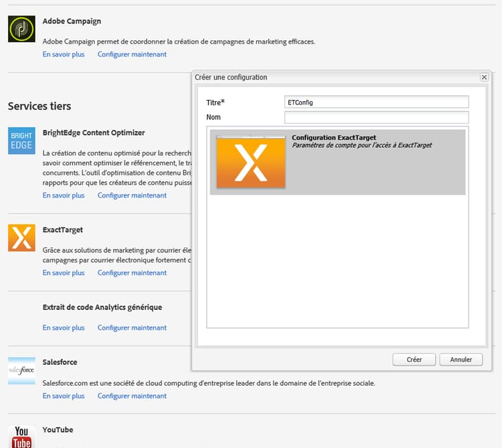
Task: Open En savoir plus for BrightEdge Content Optimizer
Action: (x=64, y=196)
